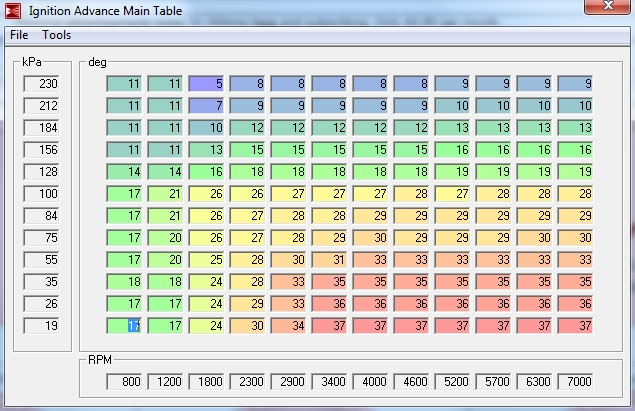Select the 156 kPa axis field
This screenshot has height=411, width=635.
click(x=41, y=150)
